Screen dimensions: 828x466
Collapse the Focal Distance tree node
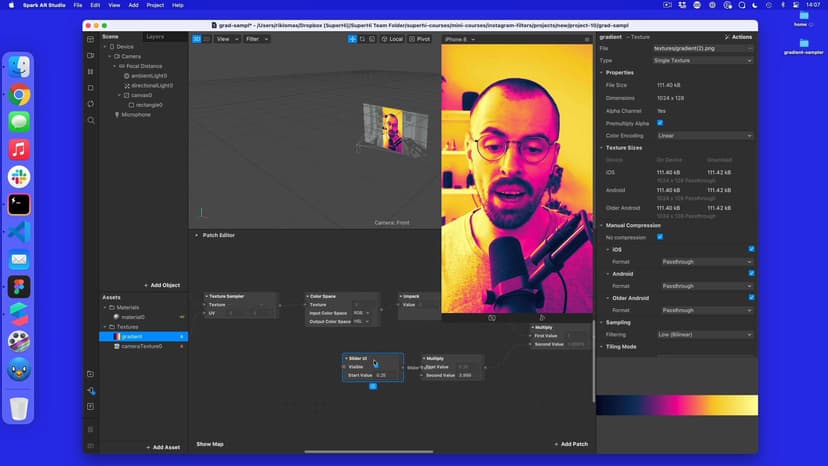[115, 66]
